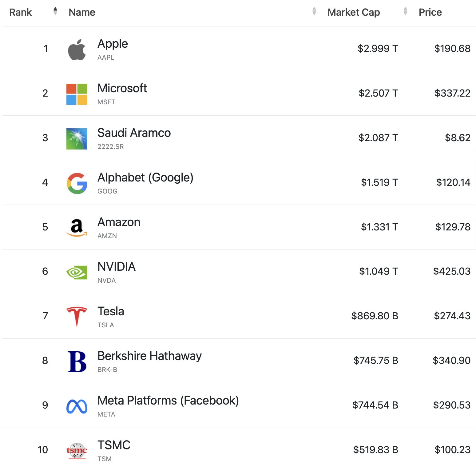Open the TSMC company link

tap(114, 445)
